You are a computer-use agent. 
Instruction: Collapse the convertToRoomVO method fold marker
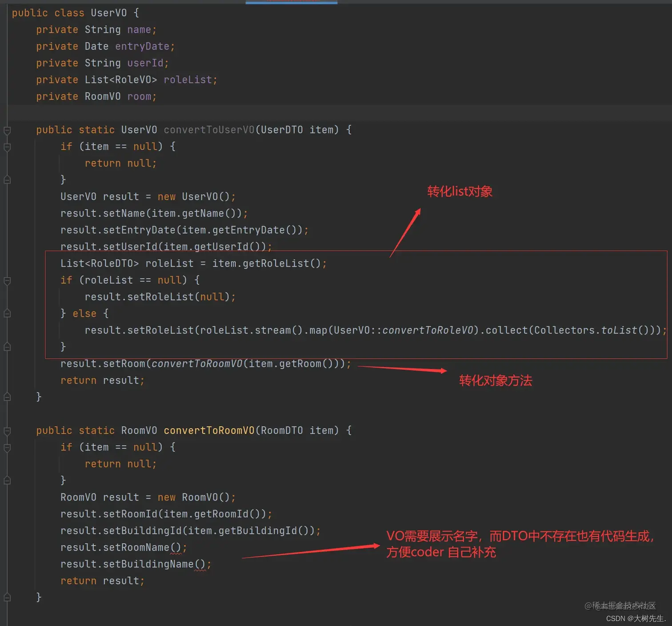click(7, 431)
